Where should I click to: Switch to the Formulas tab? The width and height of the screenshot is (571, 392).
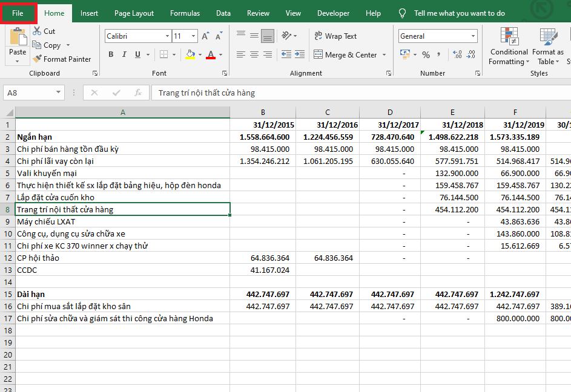(185, 13)
